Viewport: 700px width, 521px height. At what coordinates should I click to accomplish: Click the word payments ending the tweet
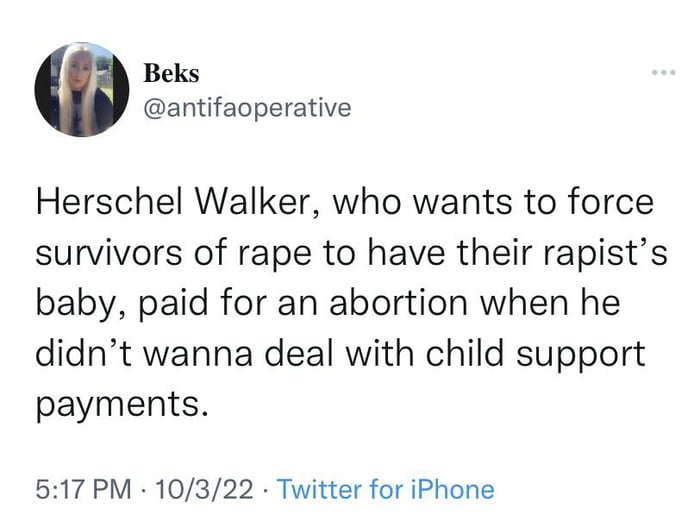[122, 404]
